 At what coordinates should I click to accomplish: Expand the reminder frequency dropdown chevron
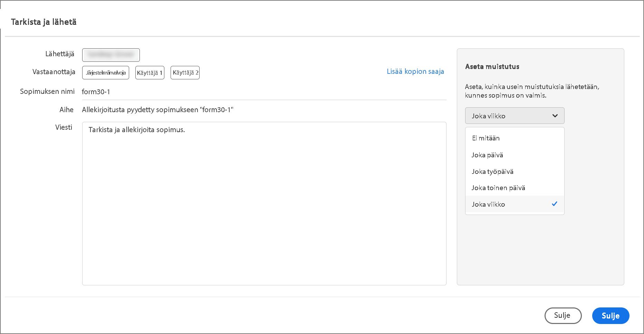pos(555,116)
